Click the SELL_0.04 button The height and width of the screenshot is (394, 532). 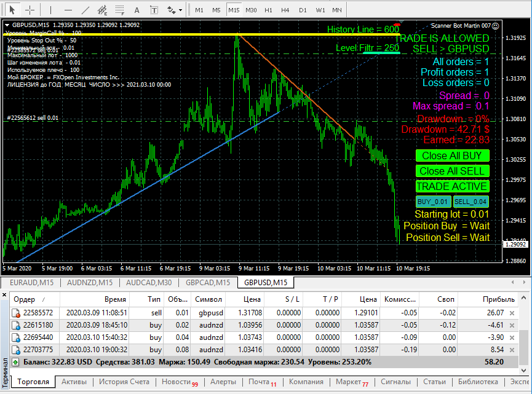click(471, 202)
